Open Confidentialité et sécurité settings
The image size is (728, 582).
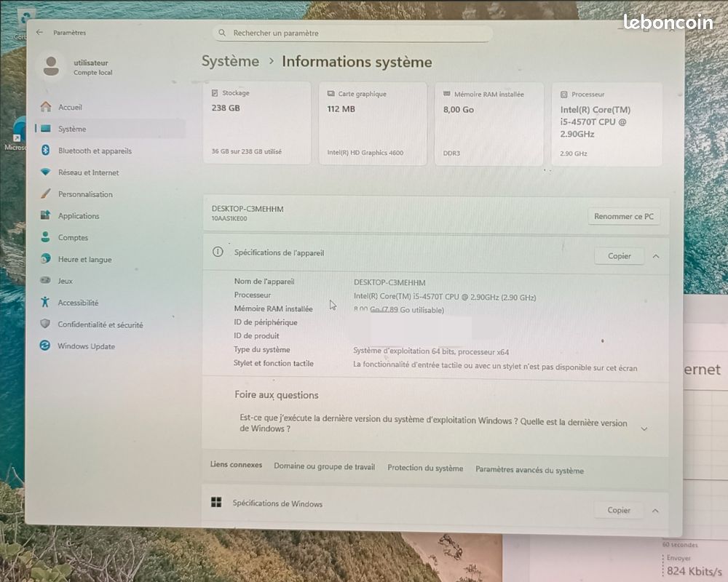click(100, 324)
